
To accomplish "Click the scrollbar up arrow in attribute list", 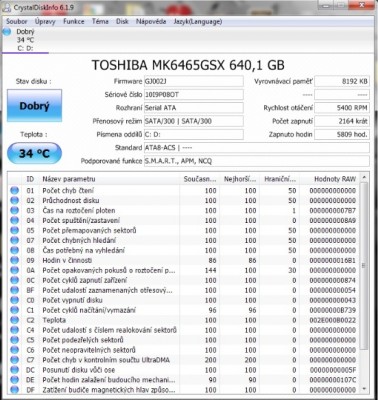I will pos(364,177).
